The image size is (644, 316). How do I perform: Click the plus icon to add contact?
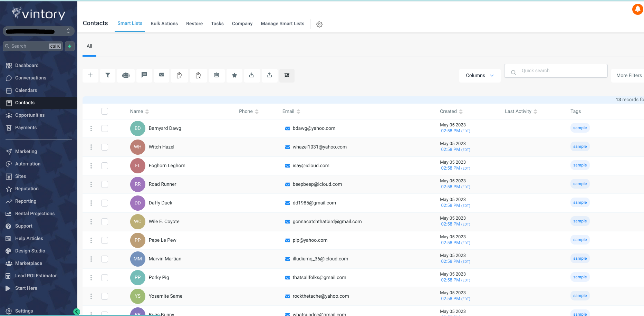click(x=90, y=75)
